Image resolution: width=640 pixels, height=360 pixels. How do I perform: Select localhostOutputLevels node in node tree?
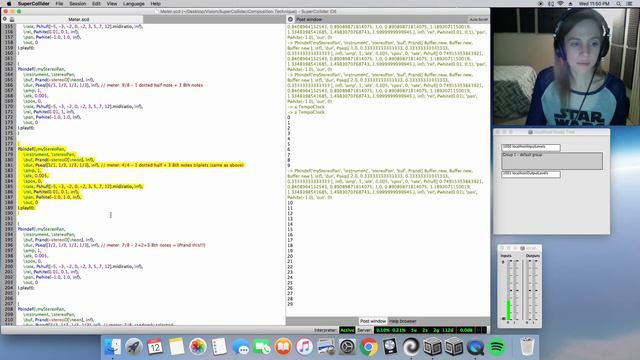531,174
